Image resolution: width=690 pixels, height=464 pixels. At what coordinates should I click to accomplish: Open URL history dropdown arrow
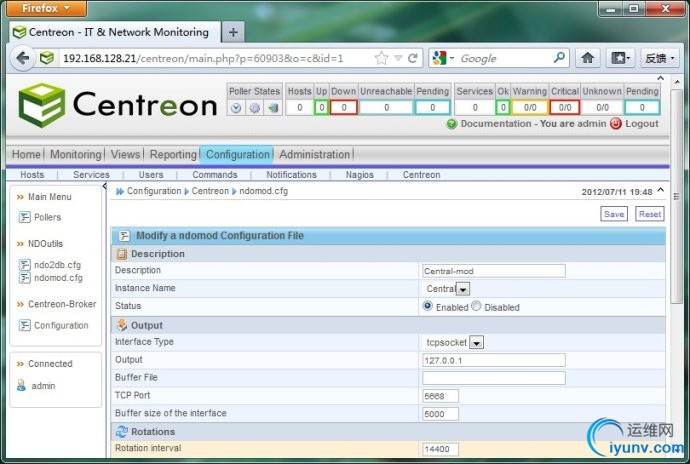398,58
